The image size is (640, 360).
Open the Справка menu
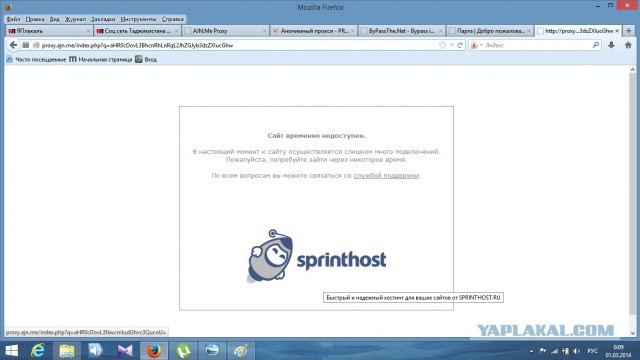point(173,19)
